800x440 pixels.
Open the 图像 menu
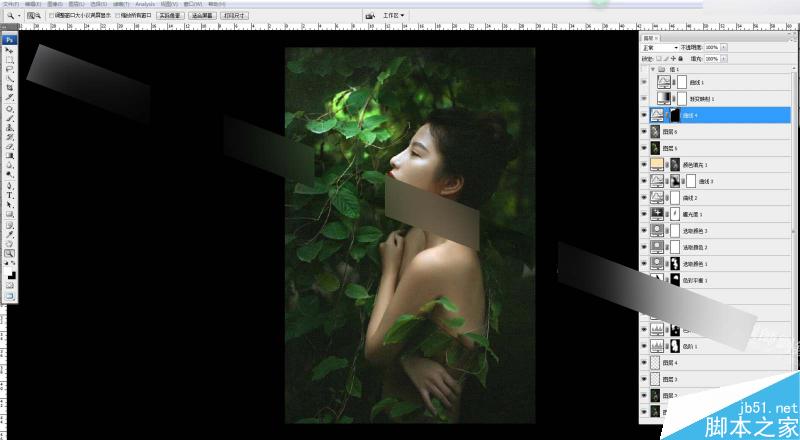55,4
